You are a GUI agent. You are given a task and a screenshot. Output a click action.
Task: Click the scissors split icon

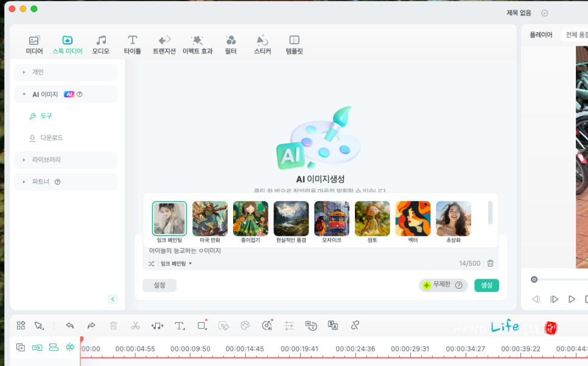(135, 325)
